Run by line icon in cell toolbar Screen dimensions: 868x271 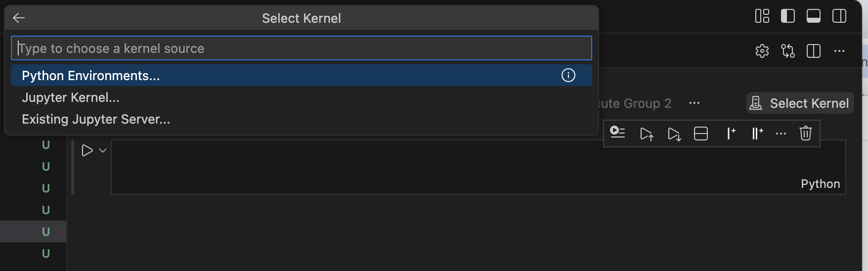click(617, 133)
